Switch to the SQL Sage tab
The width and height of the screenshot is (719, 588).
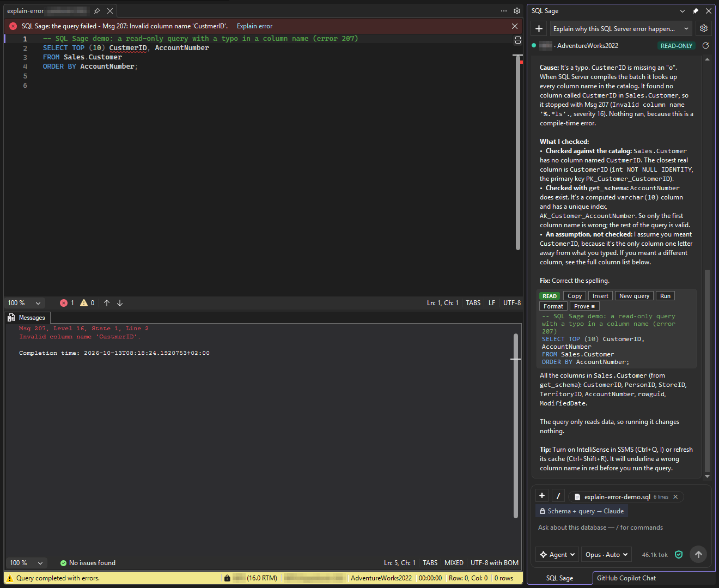click(559, 578)
